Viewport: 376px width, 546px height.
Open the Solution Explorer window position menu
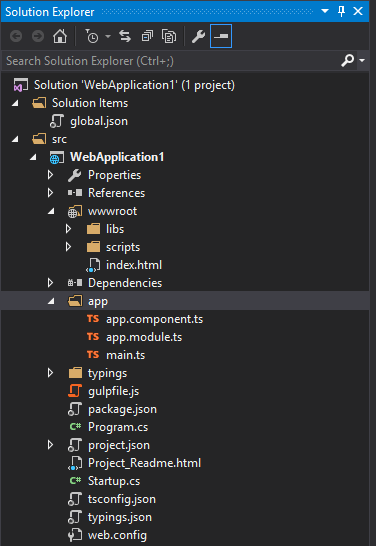(x=325, y=11)
